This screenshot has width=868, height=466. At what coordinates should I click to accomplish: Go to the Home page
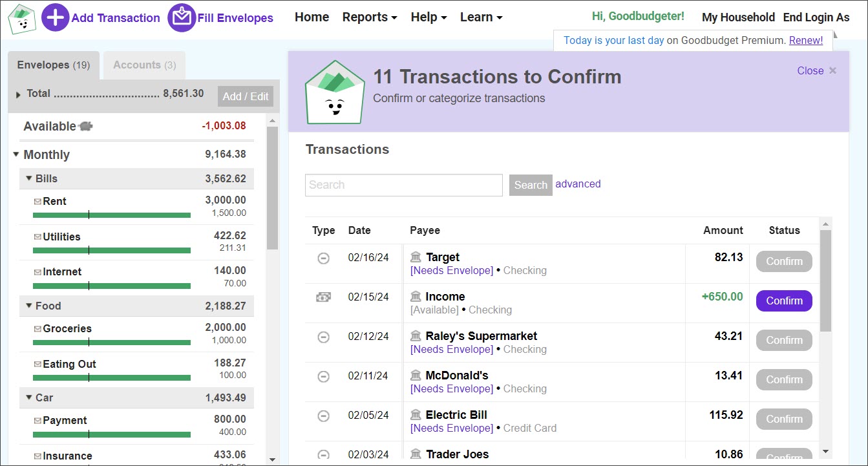(312, 17)
